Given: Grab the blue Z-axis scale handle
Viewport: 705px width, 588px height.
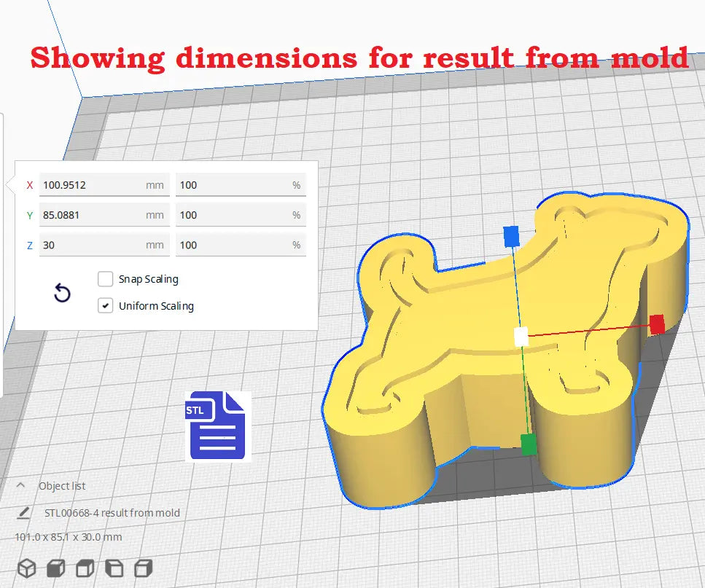Looking at the screenshot, I should [x=511, y=235].
